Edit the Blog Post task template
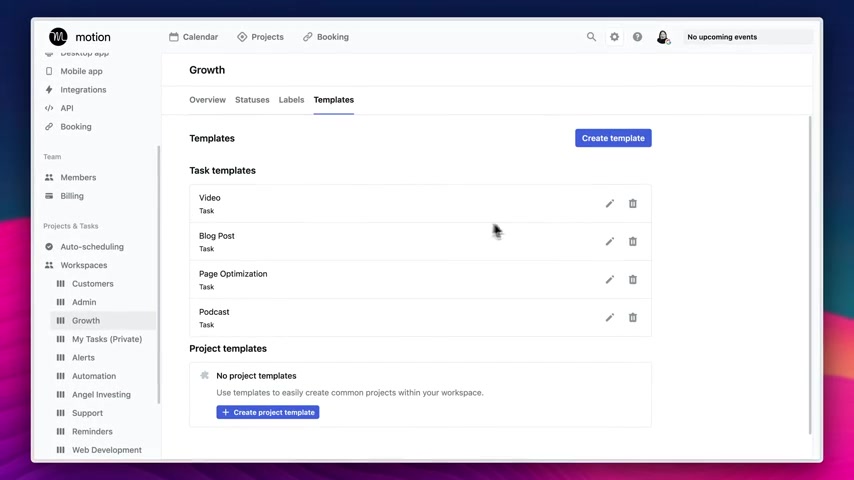 point(609,241)
